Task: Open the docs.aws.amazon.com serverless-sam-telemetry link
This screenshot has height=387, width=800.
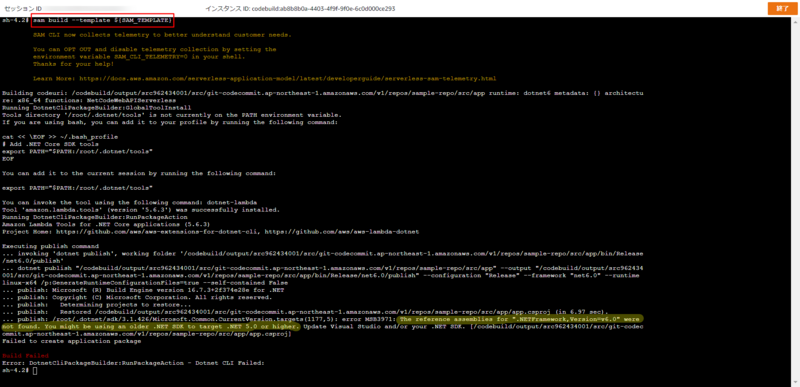Action: [287, 79]
